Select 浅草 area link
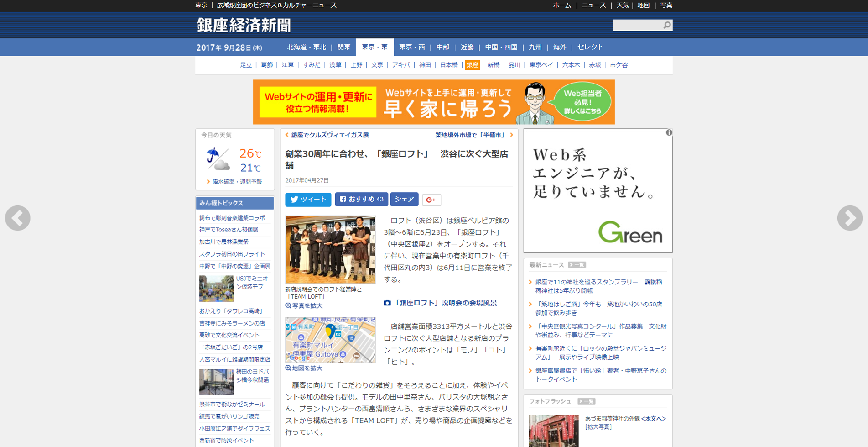Screen dimensions: 868x447 [x=335, y=65]
